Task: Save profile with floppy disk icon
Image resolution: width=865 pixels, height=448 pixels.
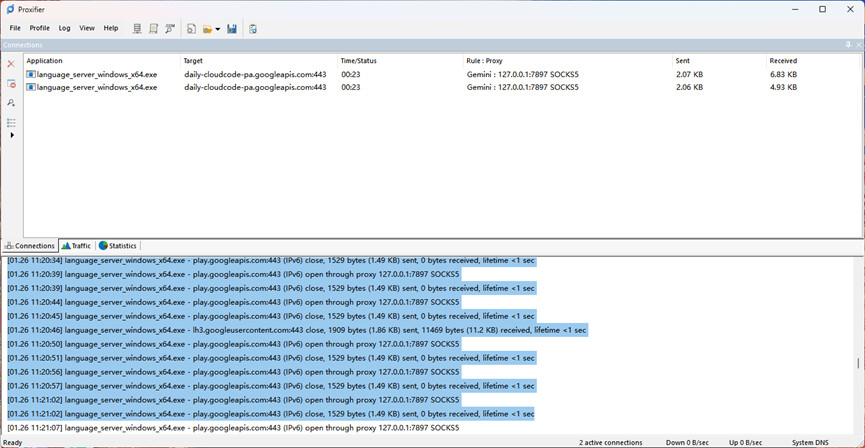Action: (x=232, y=29)
